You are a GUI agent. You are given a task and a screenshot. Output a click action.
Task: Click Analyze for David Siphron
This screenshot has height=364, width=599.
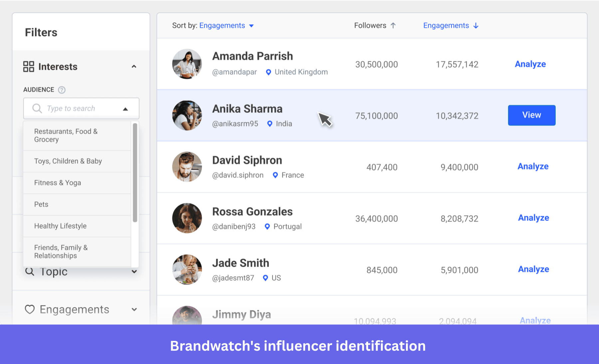[533, 166]
